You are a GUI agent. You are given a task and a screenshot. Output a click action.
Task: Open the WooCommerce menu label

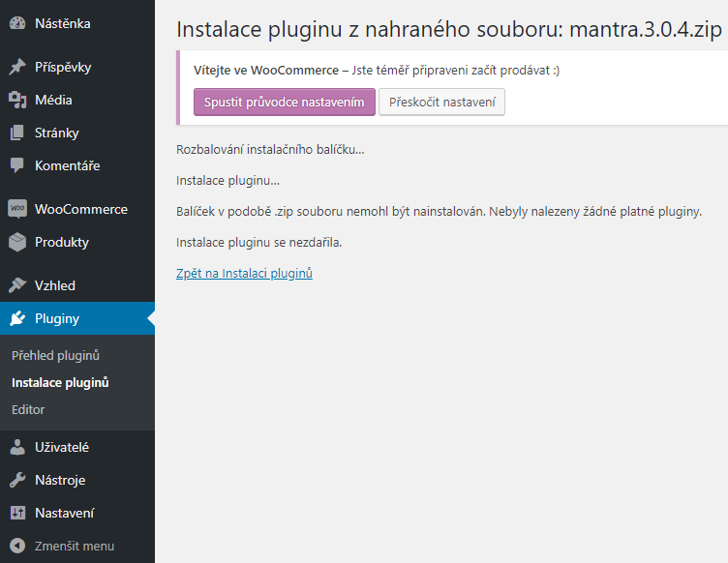click(81, 209)
